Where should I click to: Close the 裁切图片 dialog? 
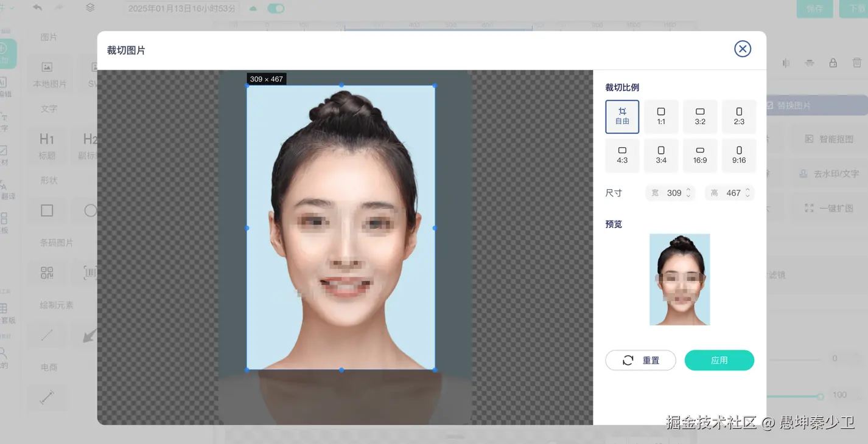[743, 49]
